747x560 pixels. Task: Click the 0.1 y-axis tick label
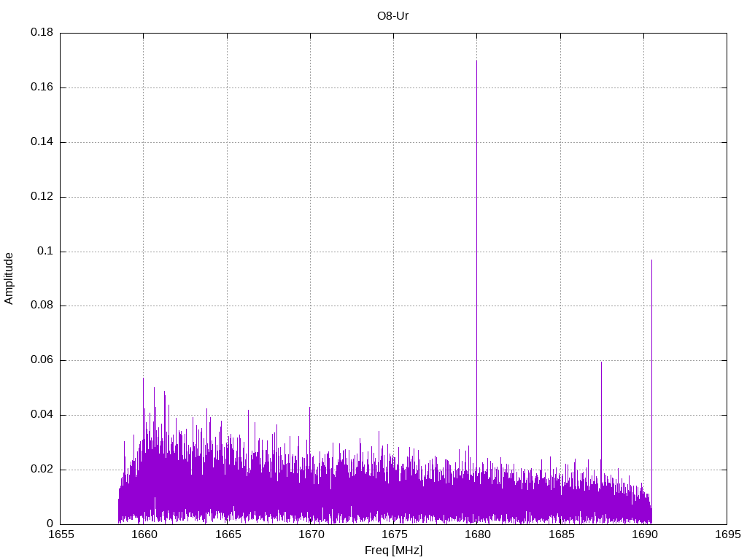(x=45, y=252)
